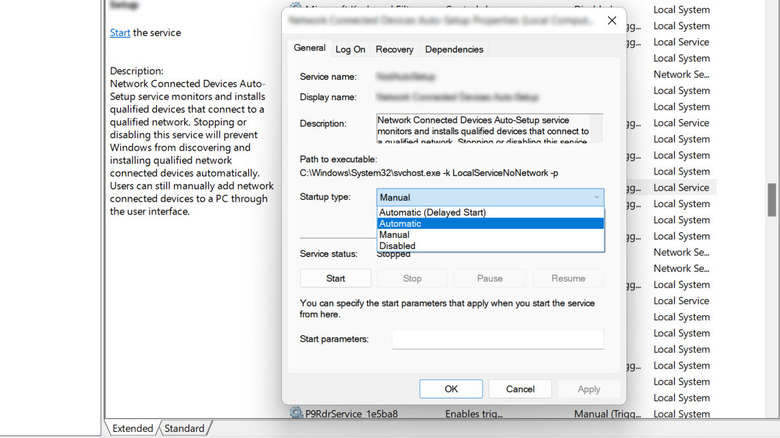Click the P9RdrService gear icon

click(x=296, y=413)
